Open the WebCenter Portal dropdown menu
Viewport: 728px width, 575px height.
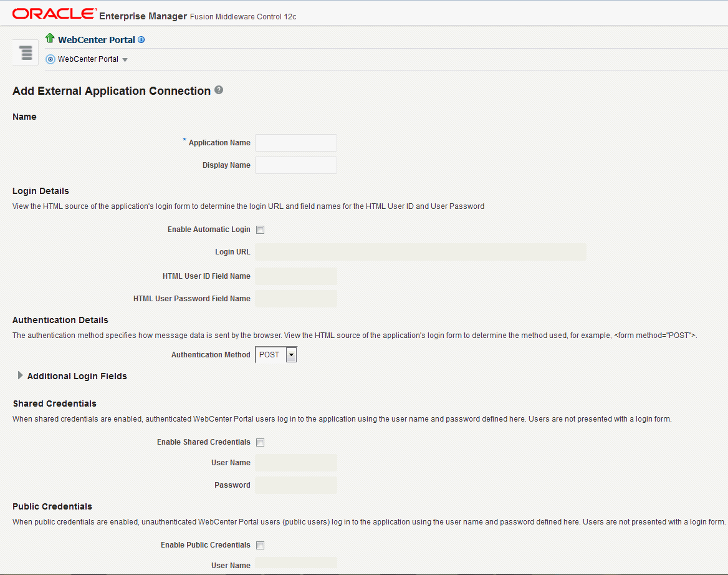(125, 60)
